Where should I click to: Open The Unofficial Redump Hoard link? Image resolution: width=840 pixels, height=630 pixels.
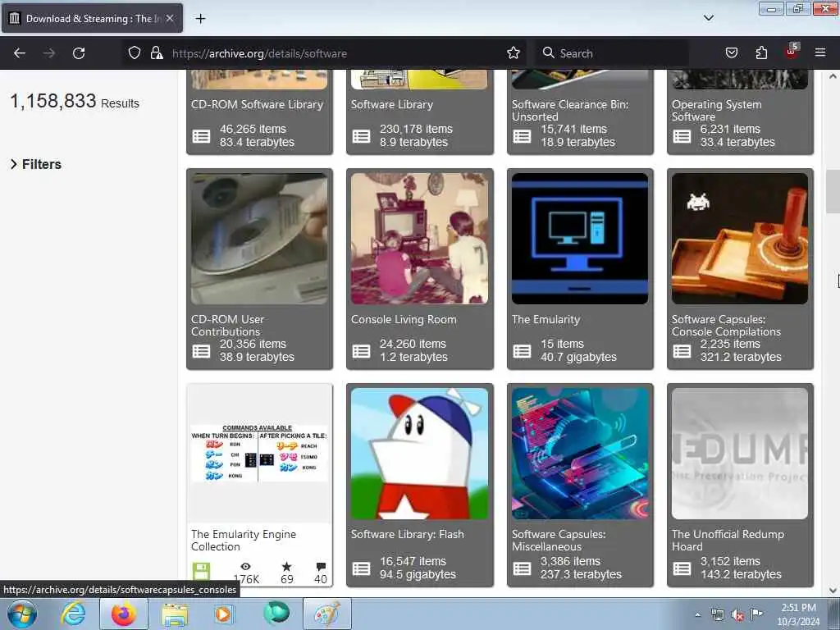click(728, 540)
